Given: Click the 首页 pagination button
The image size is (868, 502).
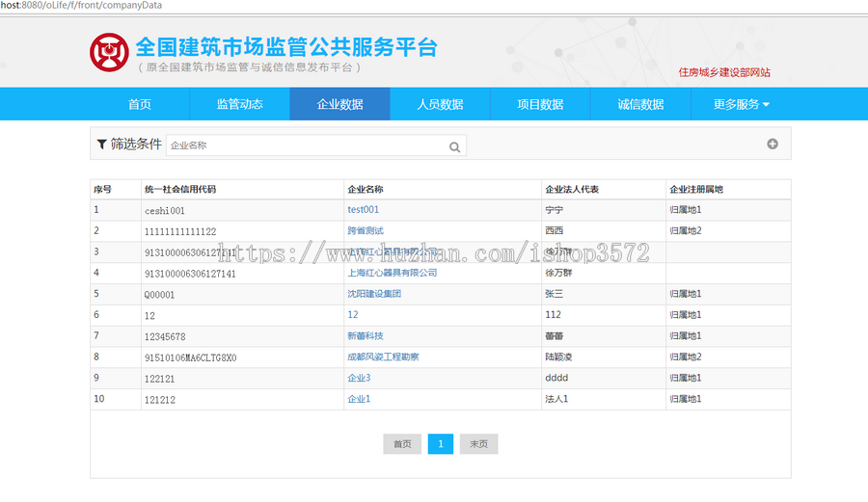Looking at the screenshot, I should [x=402, y=444].
